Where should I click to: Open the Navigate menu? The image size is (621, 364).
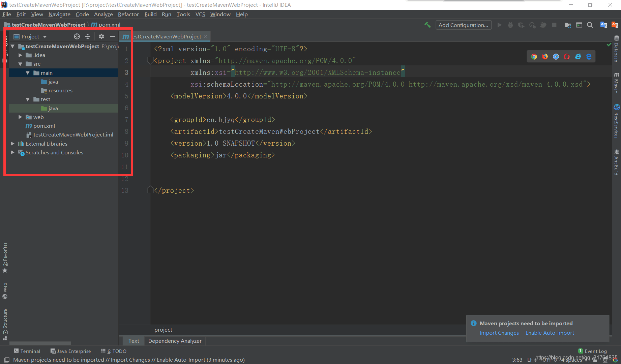click(59, 14)
